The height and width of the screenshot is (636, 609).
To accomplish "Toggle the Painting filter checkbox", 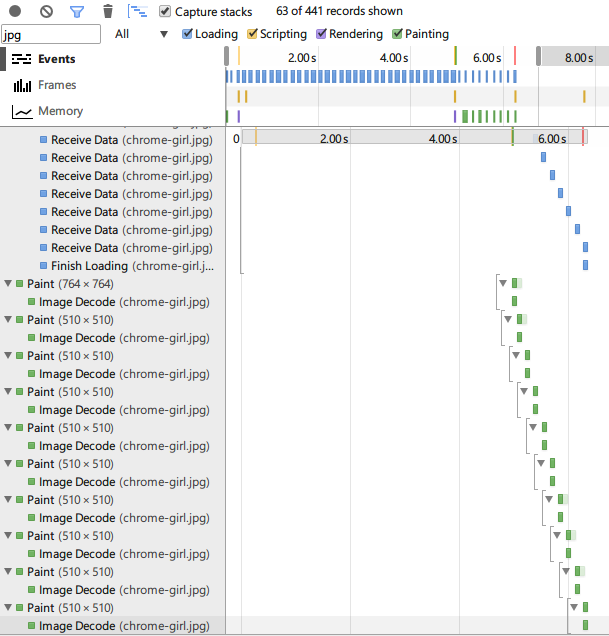I will [x=398, y=34].
